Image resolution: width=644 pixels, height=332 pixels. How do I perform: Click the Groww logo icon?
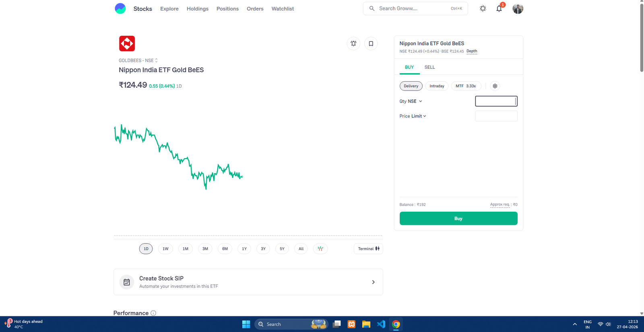tap(120, 8)
